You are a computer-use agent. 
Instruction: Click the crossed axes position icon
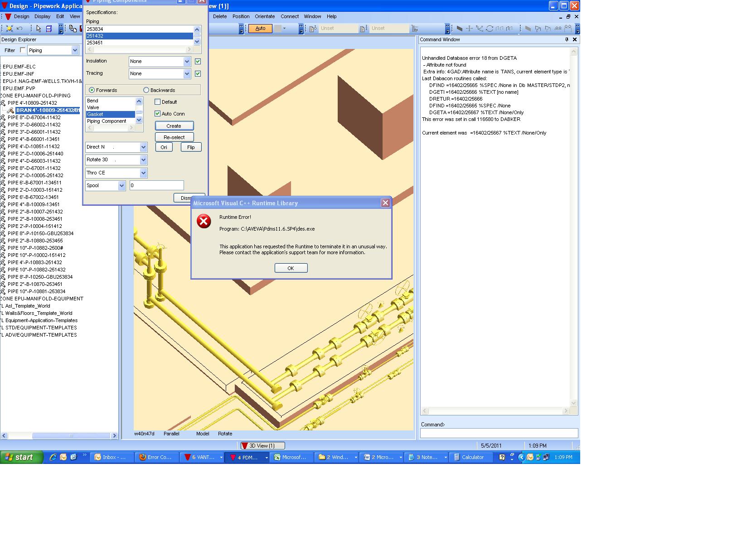[x=469, y=29]
